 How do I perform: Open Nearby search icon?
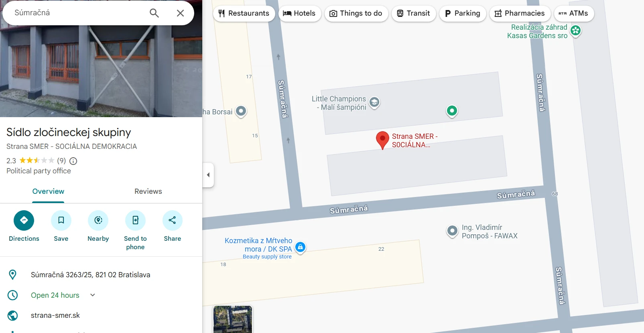(x=98, y=220)
